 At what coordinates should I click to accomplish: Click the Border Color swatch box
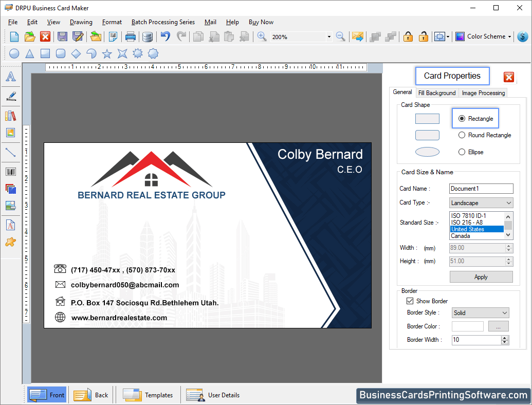[468, 326]
